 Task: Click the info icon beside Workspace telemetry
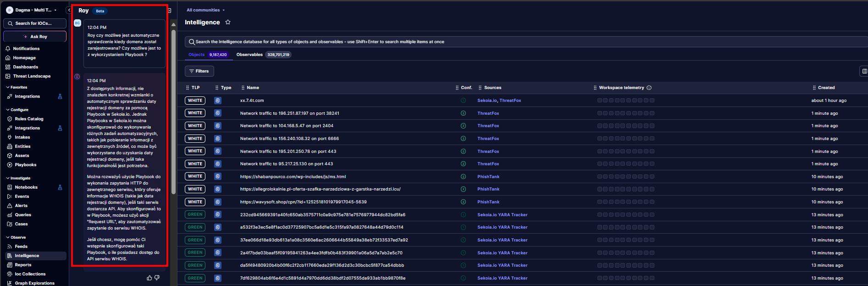click(649, 88)
